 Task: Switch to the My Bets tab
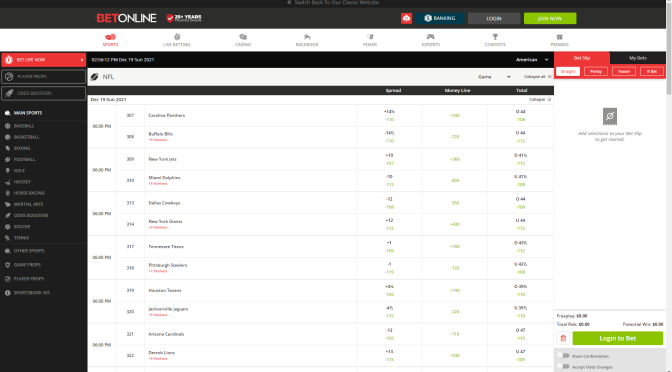(x=638, y=58)
